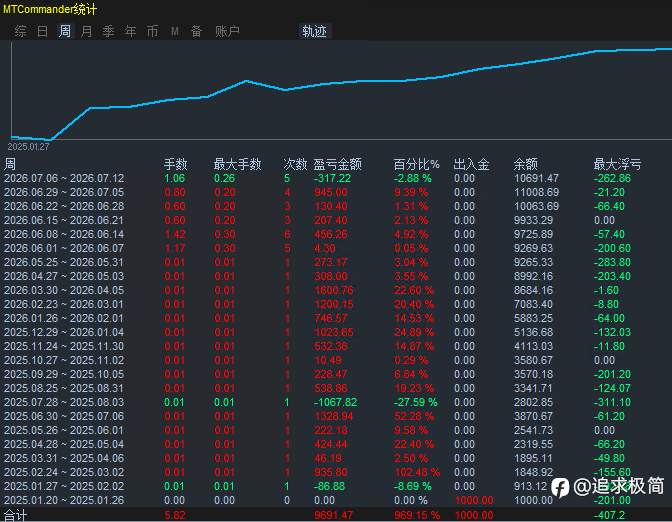Select the 2025.07.28 ~ 2025.08.03 week row
Viewport: 672px width, 522px height.
(x=336, y=402)
